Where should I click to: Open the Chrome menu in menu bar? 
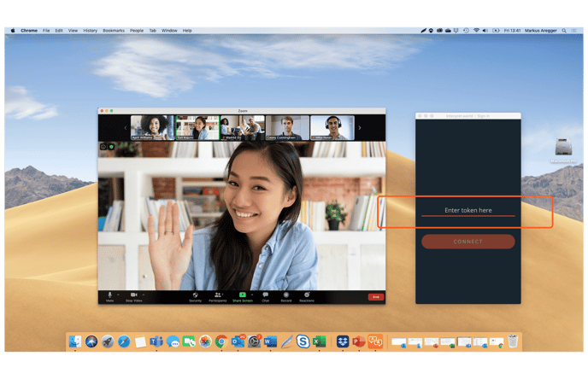click(29, 31)
